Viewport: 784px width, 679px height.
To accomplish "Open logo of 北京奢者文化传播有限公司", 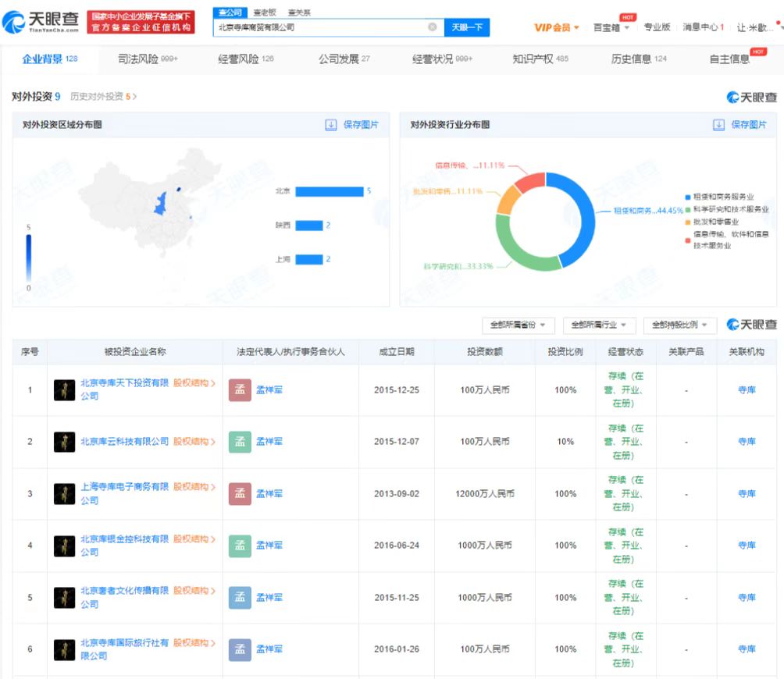I will [65, 598].
